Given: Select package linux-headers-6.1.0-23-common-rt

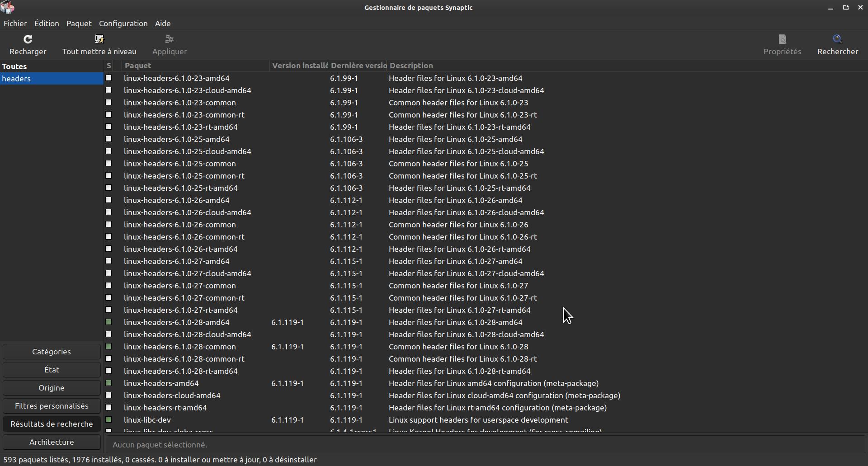Looking at the screenshot, I should point(184,115).
